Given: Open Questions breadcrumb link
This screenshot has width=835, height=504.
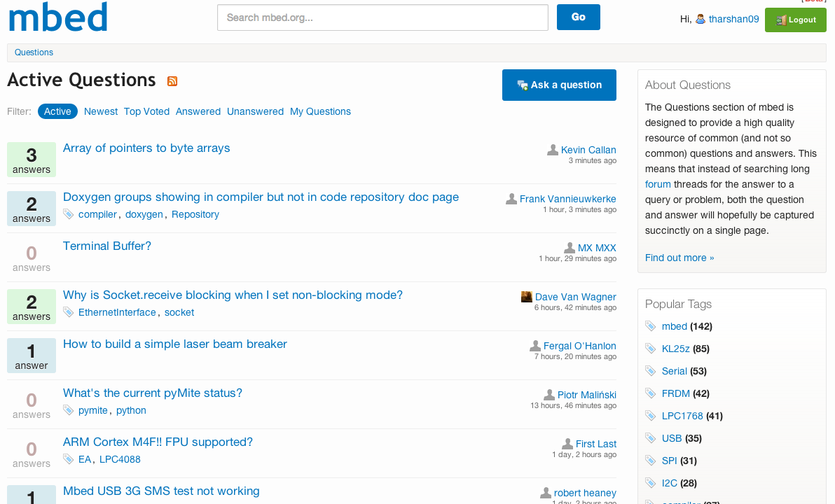Looking at the screenshot, I should coord(34,52).
